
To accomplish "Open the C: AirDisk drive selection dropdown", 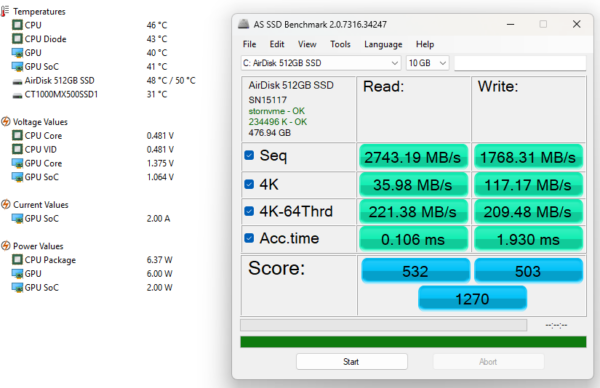I will (321, 63).
